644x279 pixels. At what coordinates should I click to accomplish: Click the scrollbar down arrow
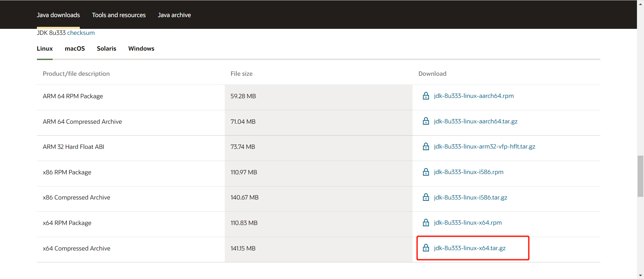[640, 276]
